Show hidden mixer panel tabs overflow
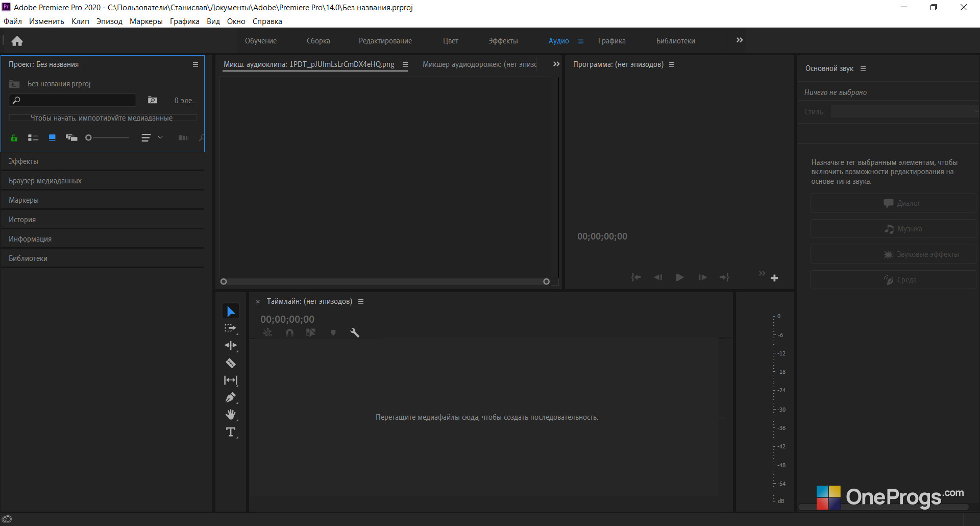980x526 pixels. point(556,64)
